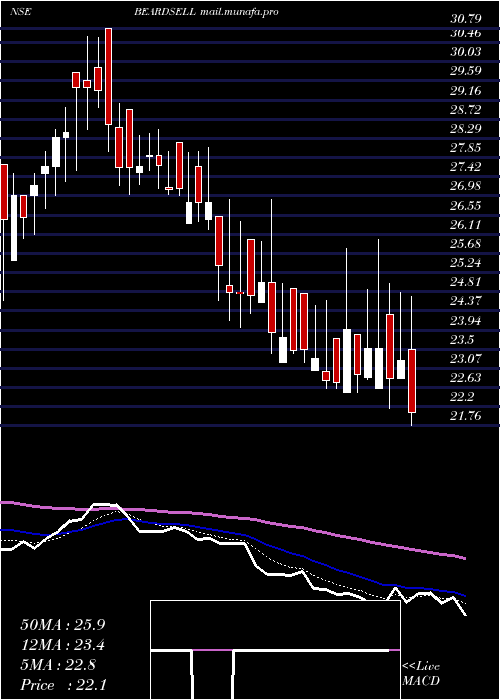The width and height of the screenshot is (500, 700).
Task: Click the 28.29 price axis label
Action: pyautogui.click(x=466, y=129)
